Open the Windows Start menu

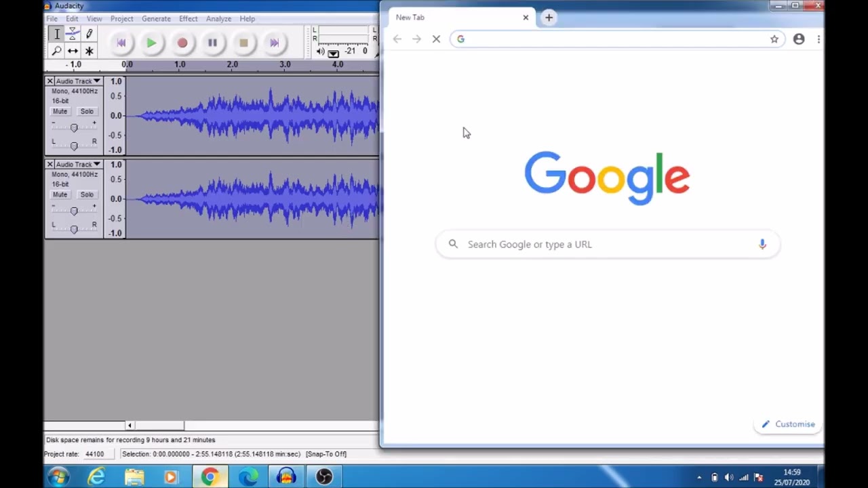click(57, 477)
